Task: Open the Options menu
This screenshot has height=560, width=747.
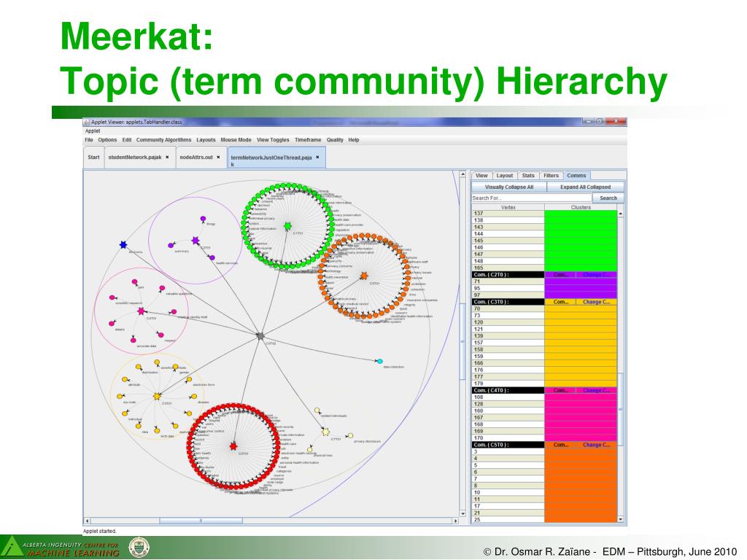Action: pyautogui.click(x=107, y=140)
